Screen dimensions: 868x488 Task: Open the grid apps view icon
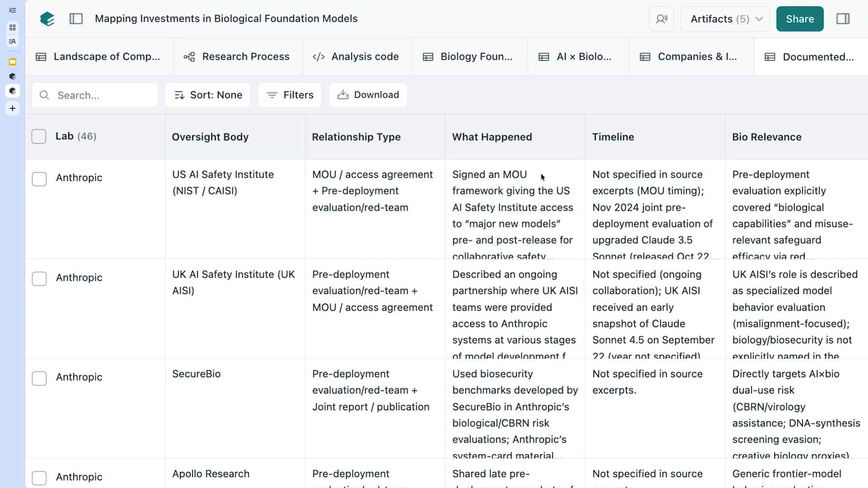(x=12, y=28)
